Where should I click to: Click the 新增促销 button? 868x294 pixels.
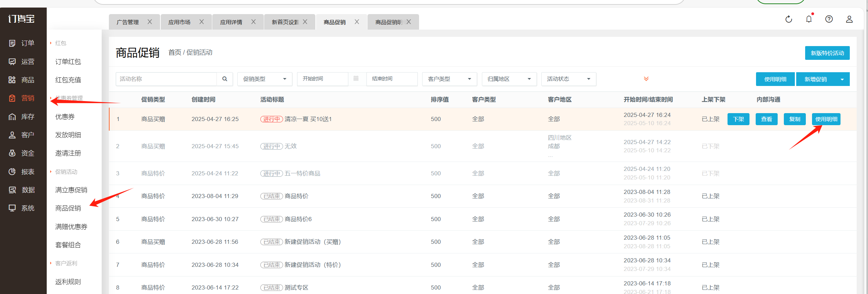tap(816, 79)
